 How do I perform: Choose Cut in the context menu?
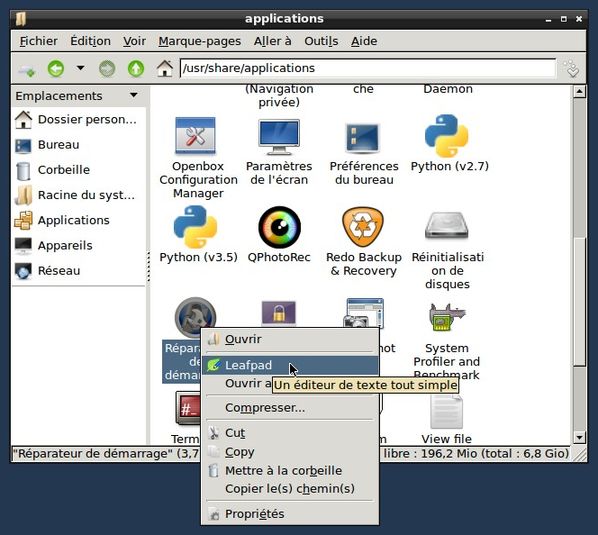[x=290, y=433]
